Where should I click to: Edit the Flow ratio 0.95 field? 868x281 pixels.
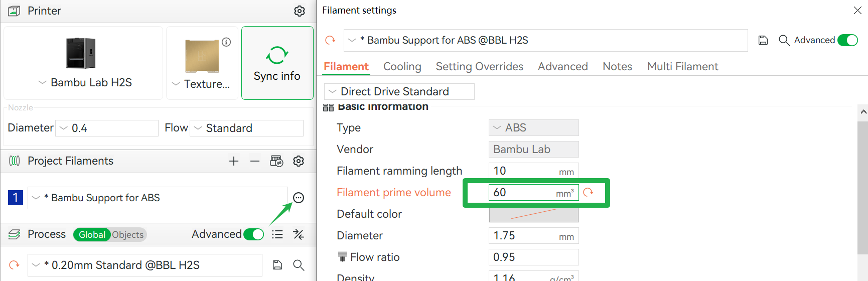[533, 257]
